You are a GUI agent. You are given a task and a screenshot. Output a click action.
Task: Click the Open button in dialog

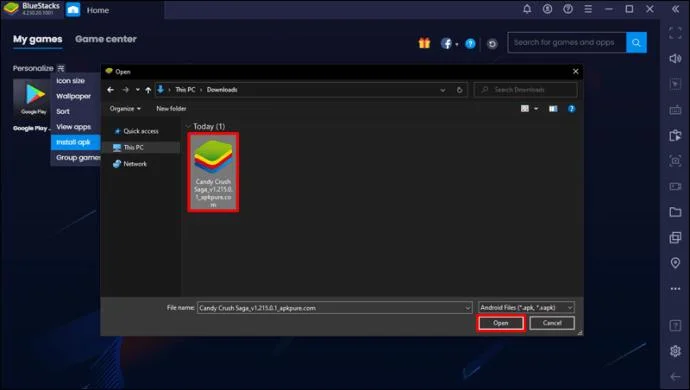(501, 323)
